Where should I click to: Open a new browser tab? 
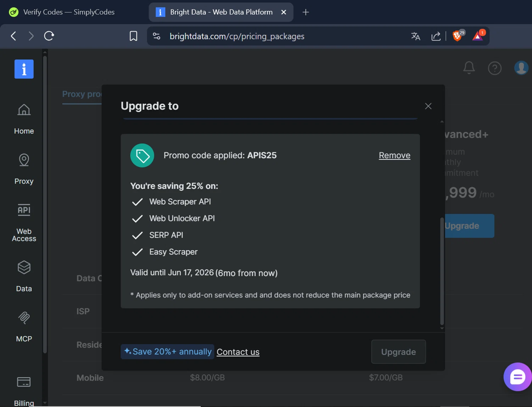(x=306, y=12)
